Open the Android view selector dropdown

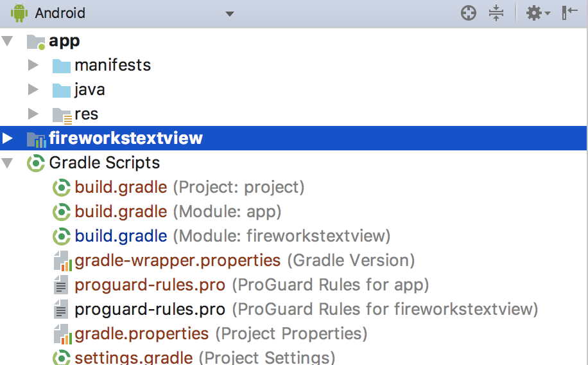230,13
